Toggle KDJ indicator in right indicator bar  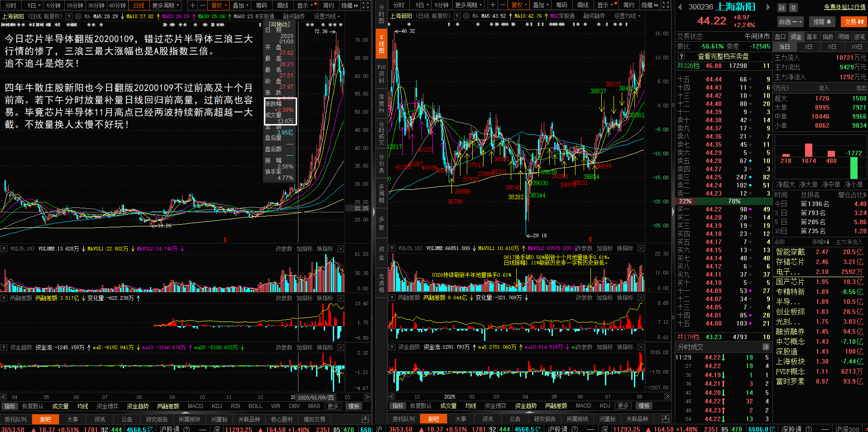click(x=605, y=406)
